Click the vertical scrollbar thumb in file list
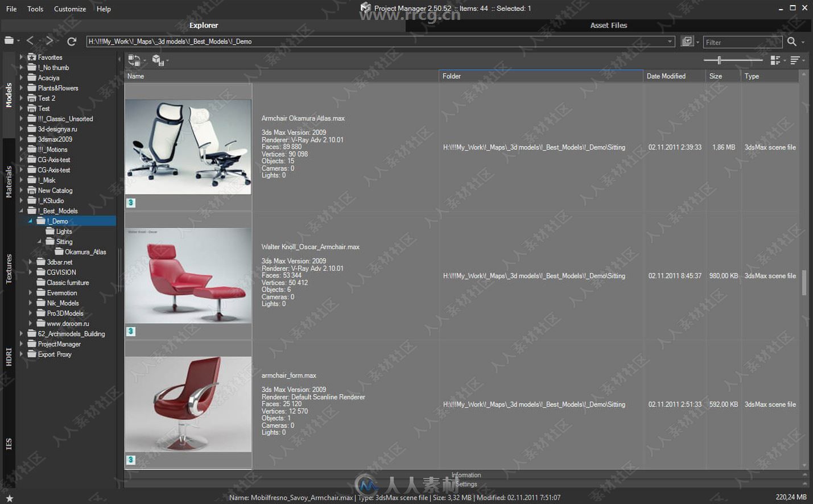Viewport: 813px width, 504px height. coord(804,283)
